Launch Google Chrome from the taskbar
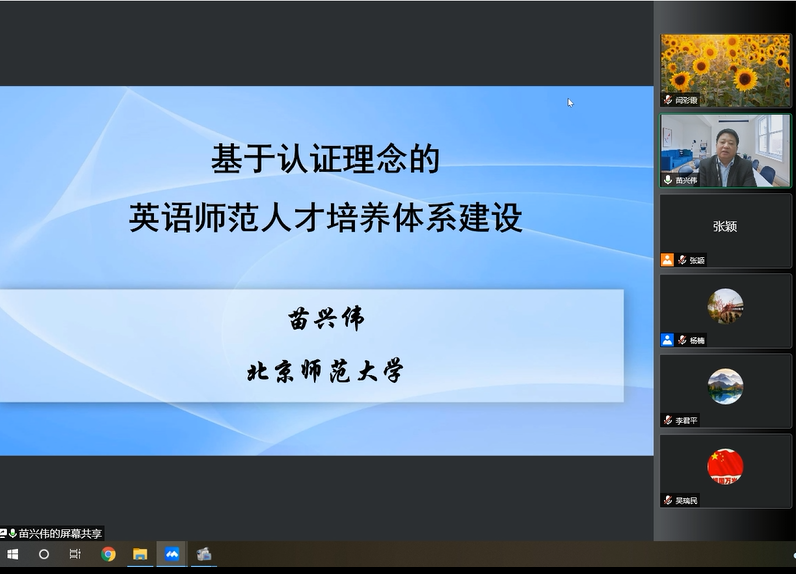This screenshot has height=574, width=796. 108,554
